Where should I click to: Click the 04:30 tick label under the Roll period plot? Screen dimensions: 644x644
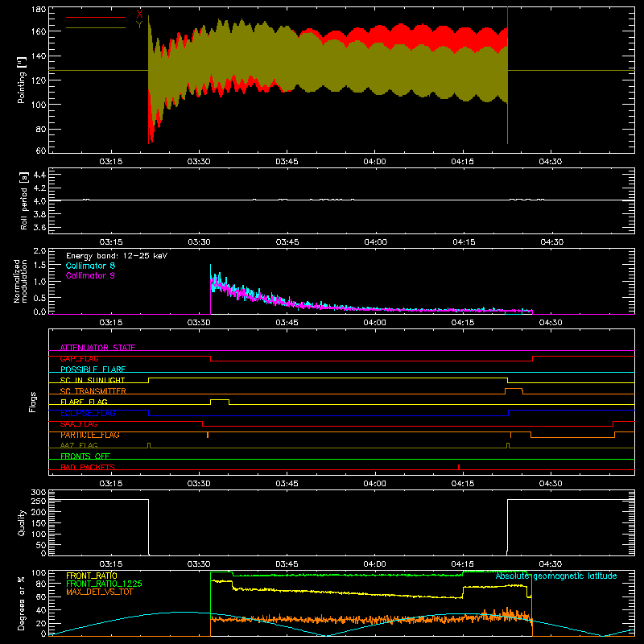(x=551, y=242)
